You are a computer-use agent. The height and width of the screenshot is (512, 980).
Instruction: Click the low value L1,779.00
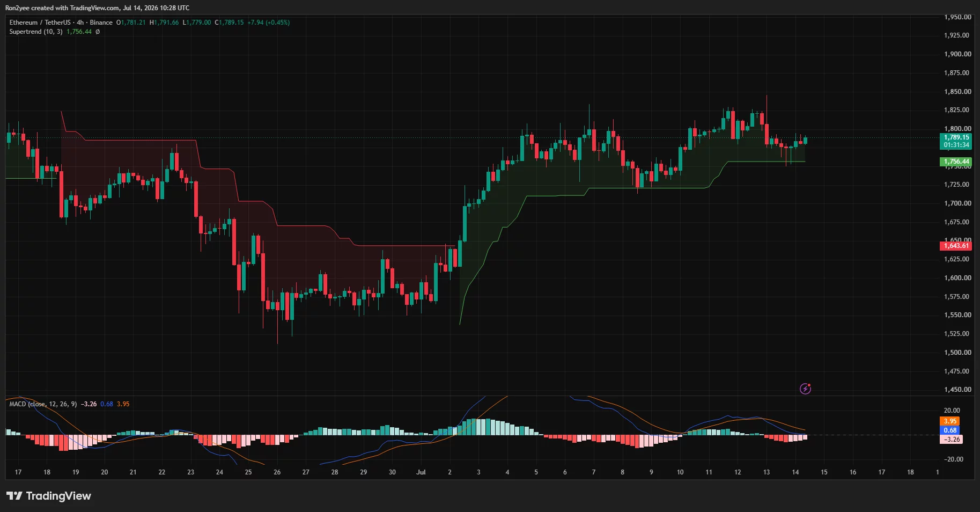[197, 23]
